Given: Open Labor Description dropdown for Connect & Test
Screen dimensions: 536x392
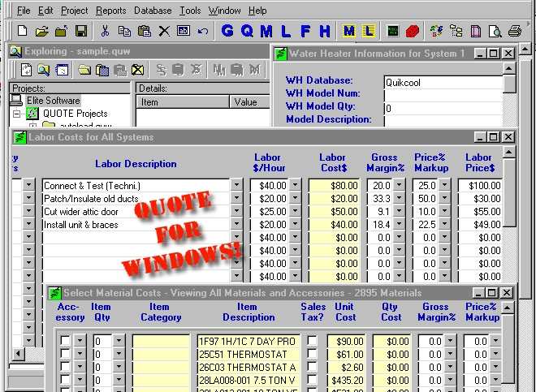Looking at the screenshot, I should point(236,186).
